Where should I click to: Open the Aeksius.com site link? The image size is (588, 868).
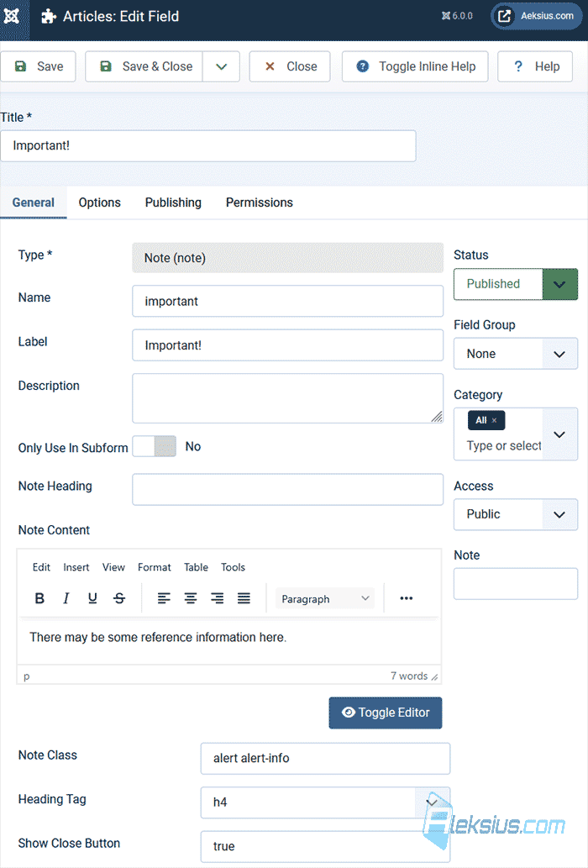[536, 16]
